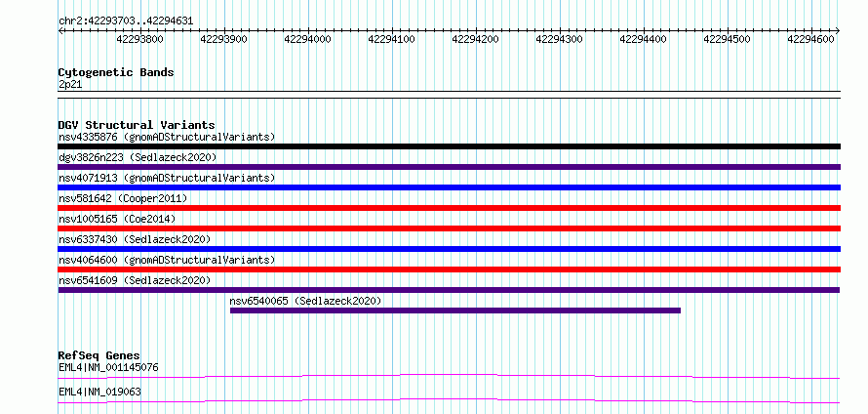Viewport: 868px width, 414px height.
Task: Open the nsv1005165 (Coe2014) label
Action: pos(117,219)
